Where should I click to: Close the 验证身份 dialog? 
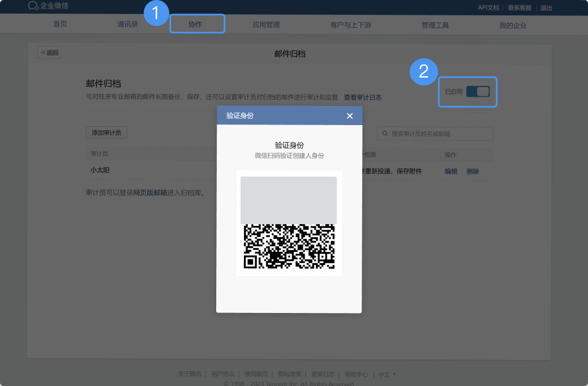[x=350, y=116]
